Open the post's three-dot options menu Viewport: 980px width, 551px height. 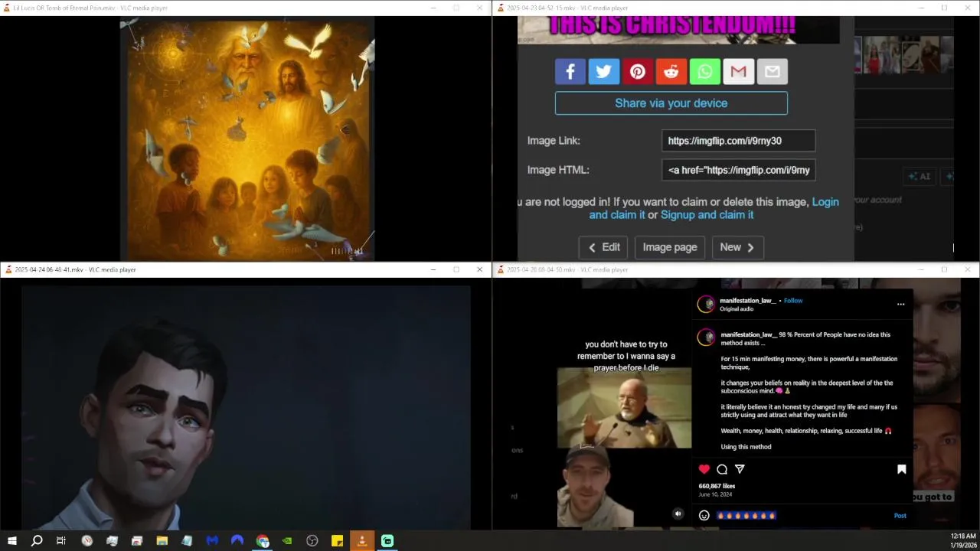click(900, 305)
